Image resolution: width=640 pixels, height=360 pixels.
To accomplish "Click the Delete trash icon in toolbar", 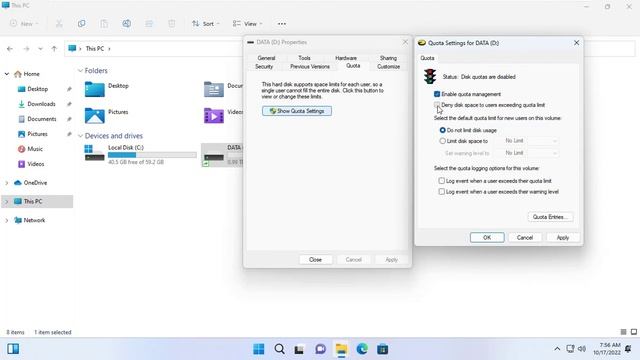I will [171, 24].
